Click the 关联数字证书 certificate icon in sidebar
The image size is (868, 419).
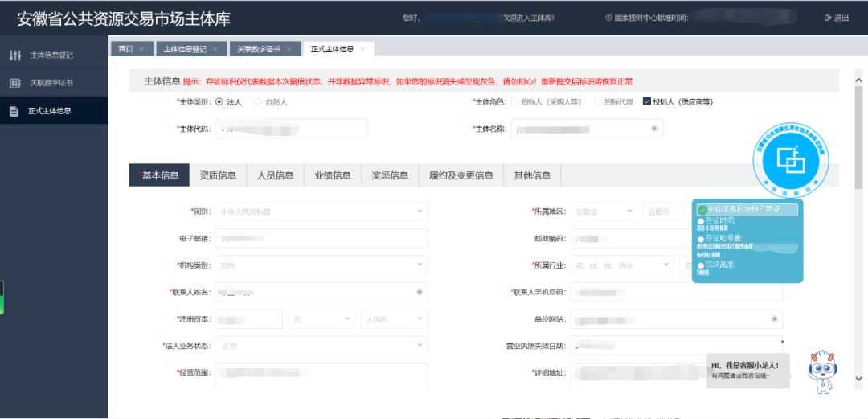tap(14, 83)
